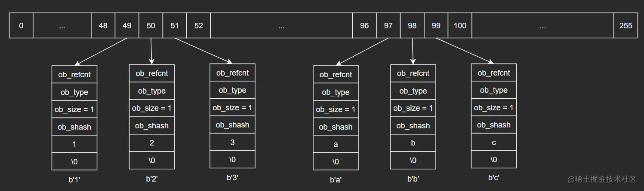This screenshot has height=191, width=644.
Task: Select array cell labeled 48
Action: tap(103, 26)
